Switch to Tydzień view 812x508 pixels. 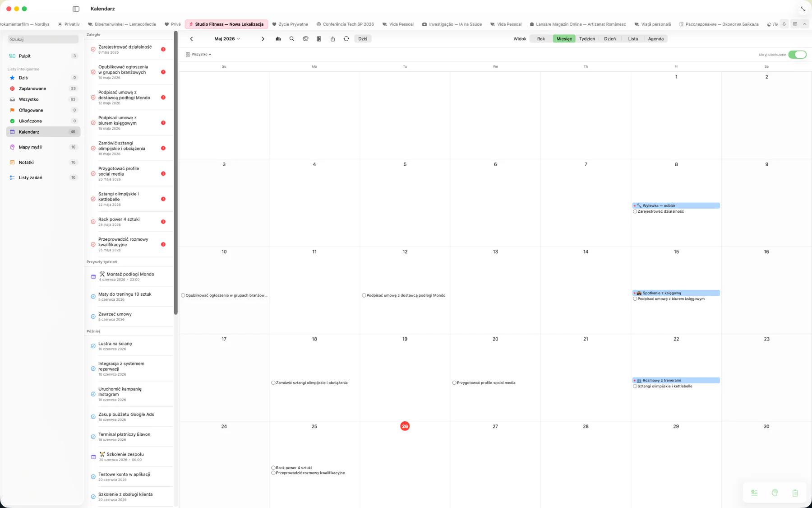click(587, 39)
